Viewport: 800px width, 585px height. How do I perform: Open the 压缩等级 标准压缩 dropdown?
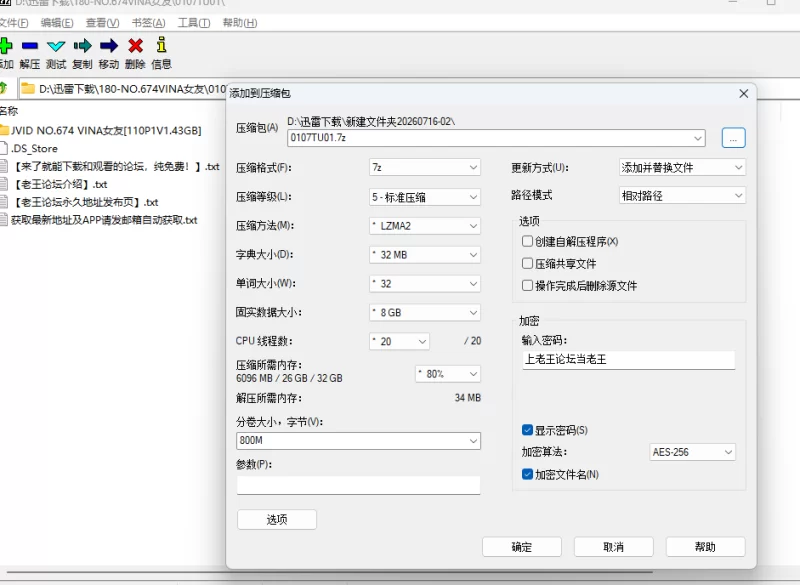click(x=424, y=197)
